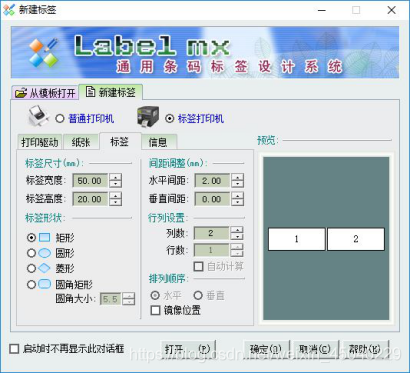411x373 pixels.
Task: Increase 列数 with the up arrow
Action: [x=237, y=229]
